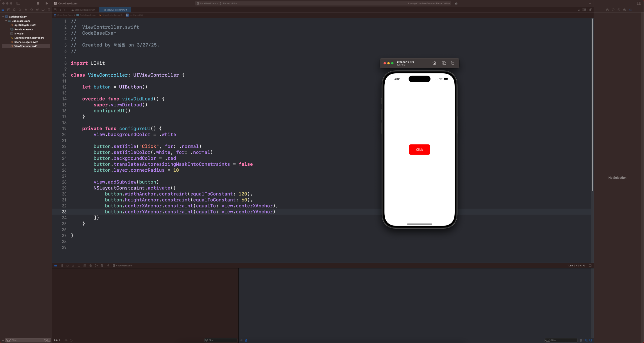
Task: Collapse the top-level CodeBaseExam project
Action: pos(3,17)
